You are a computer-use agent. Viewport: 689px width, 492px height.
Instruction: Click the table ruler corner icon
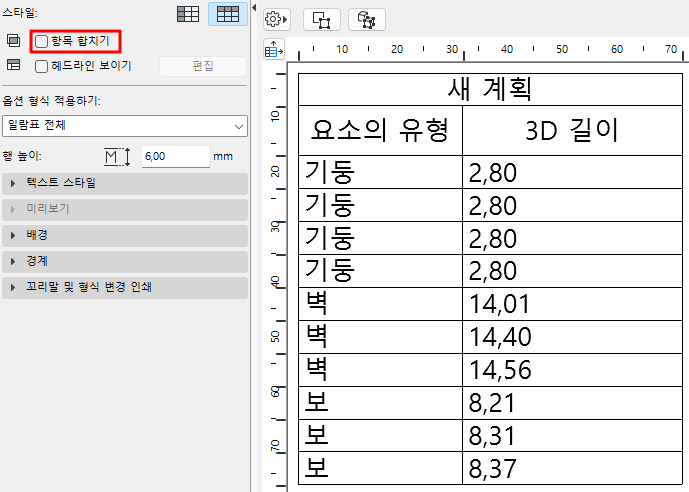click(x=274, y=50)
